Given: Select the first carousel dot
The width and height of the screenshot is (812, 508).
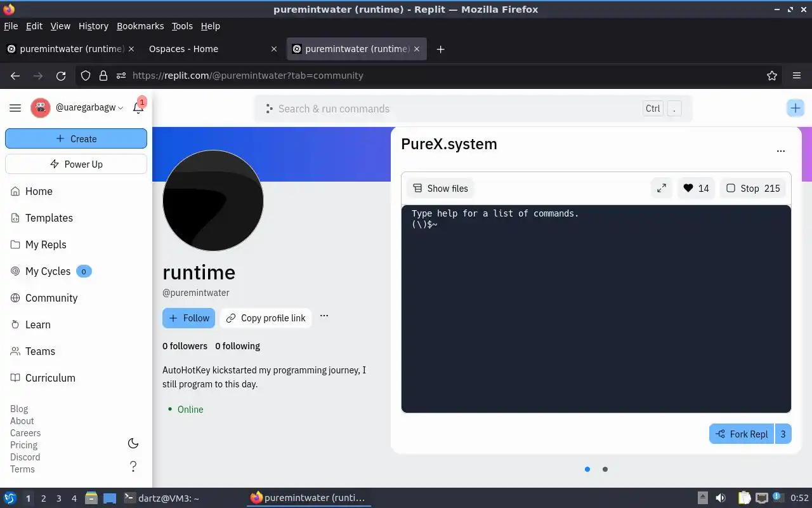Looking at the screenshot, I should click(587, 469).
